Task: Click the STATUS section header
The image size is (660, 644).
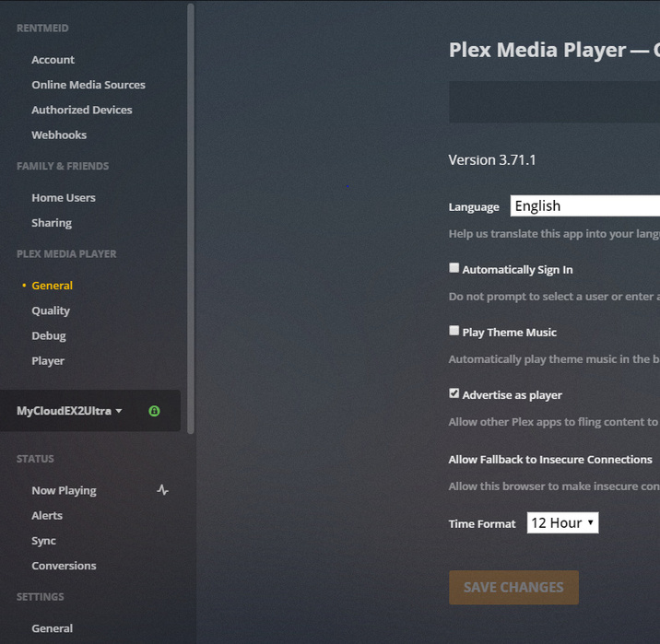Action: click(x=35, y=459)
